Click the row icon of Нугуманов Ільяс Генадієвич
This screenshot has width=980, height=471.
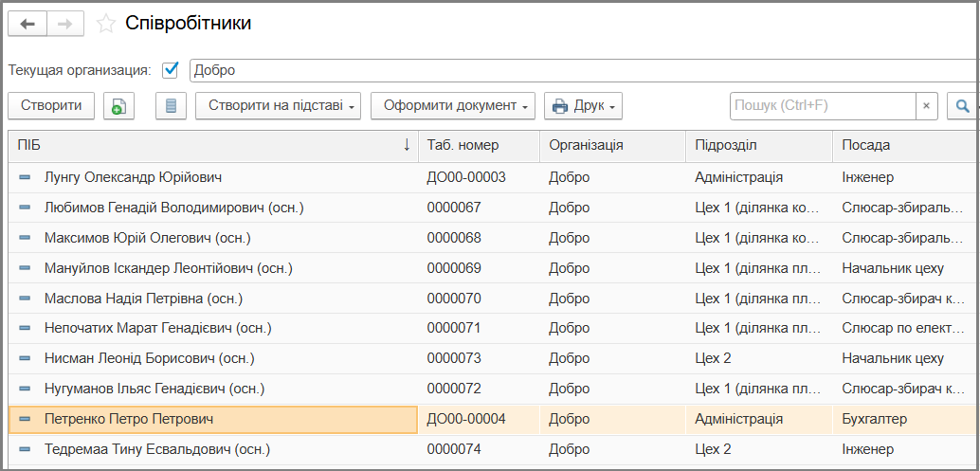click(25, 389)
